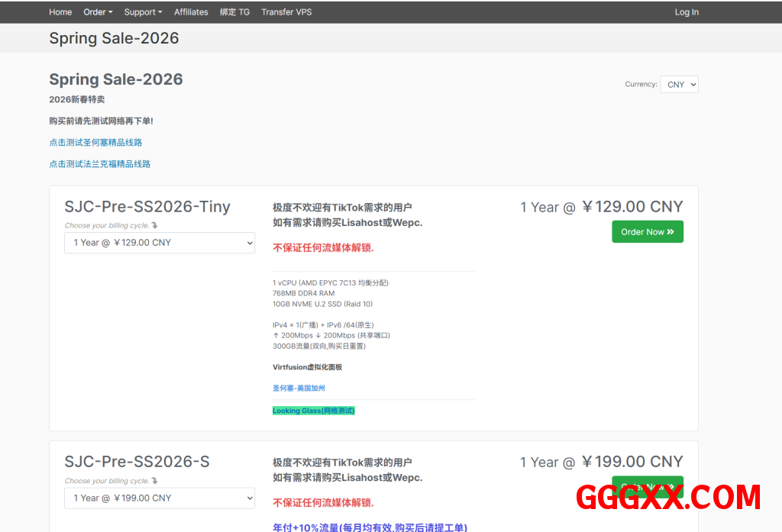Click the arrow icon beside Tiny billing cycle label

(x=155, y=225)
